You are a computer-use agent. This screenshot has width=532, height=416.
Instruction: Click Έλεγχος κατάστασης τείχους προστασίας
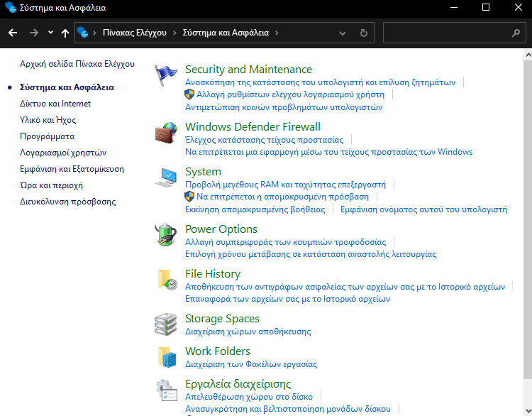(265, 140)
